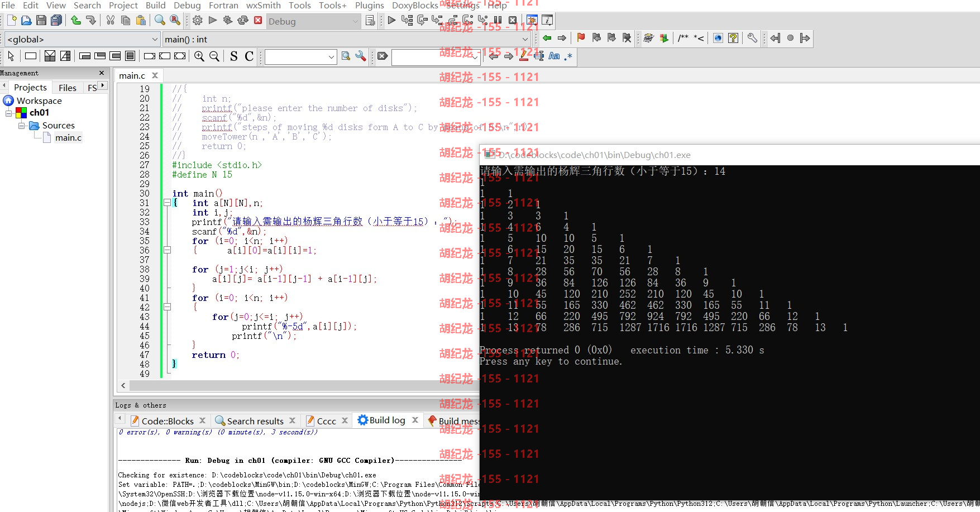Close the Code::Blocks log tab

click(202, 420)
